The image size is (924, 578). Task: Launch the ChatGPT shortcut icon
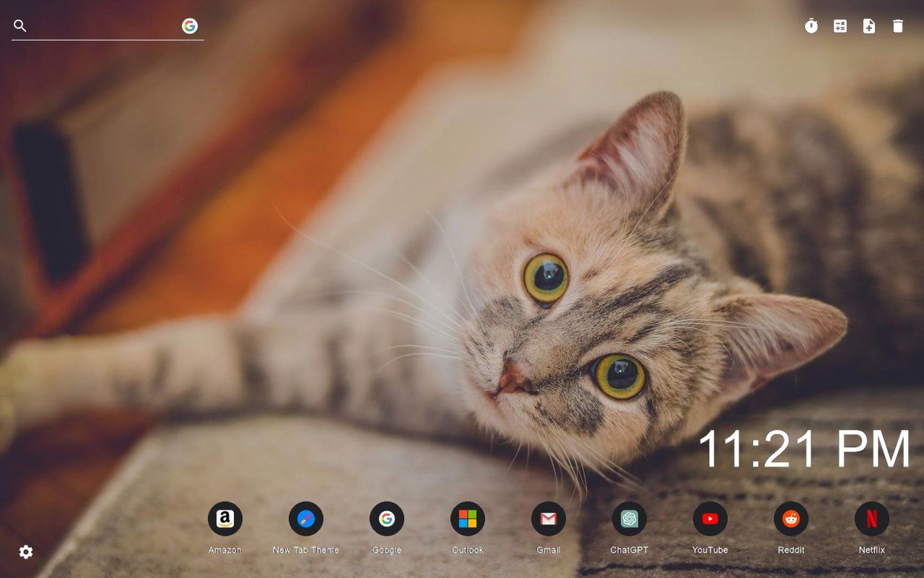(629, 519)
